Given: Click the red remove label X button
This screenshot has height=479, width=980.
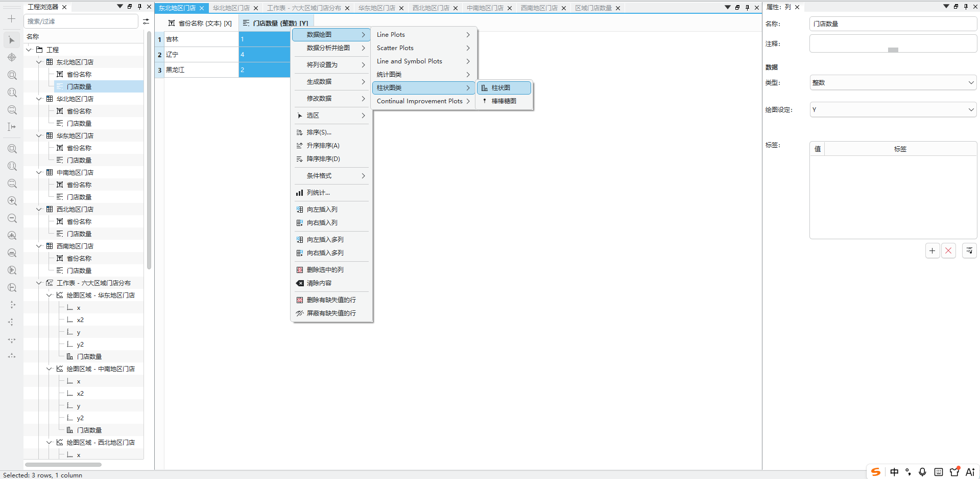Looking at the screenshot, I should [x=948, y=250].
